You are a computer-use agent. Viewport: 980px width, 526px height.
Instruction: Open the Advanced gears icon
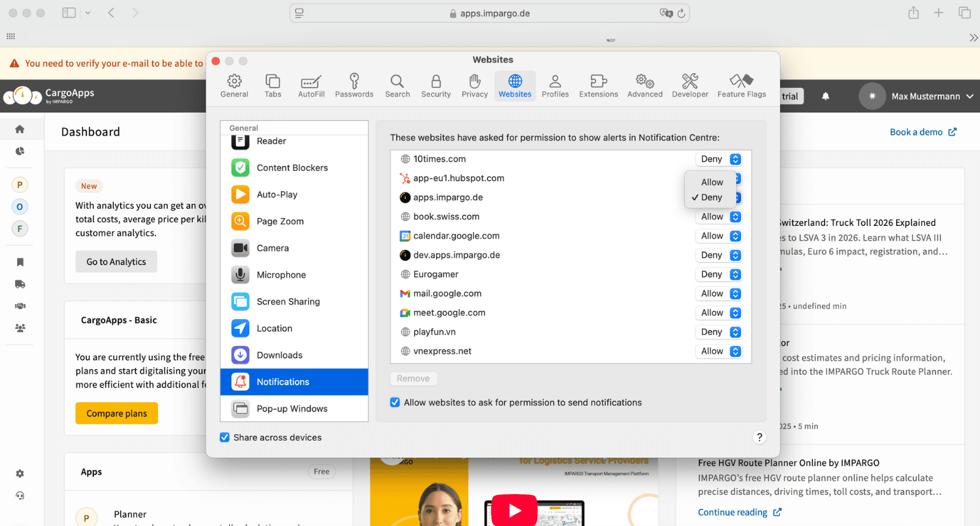(x=645, y=86)
